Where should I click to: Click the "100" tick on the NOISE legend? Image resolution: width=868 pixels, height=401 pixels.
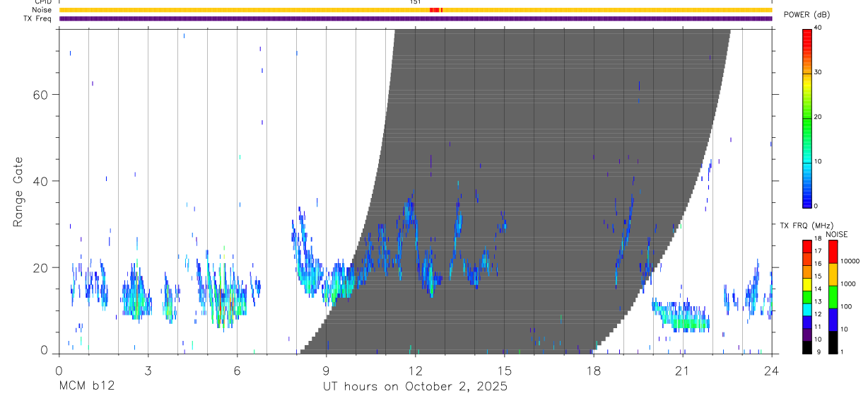pyautogui.click(x=847, y=307)
